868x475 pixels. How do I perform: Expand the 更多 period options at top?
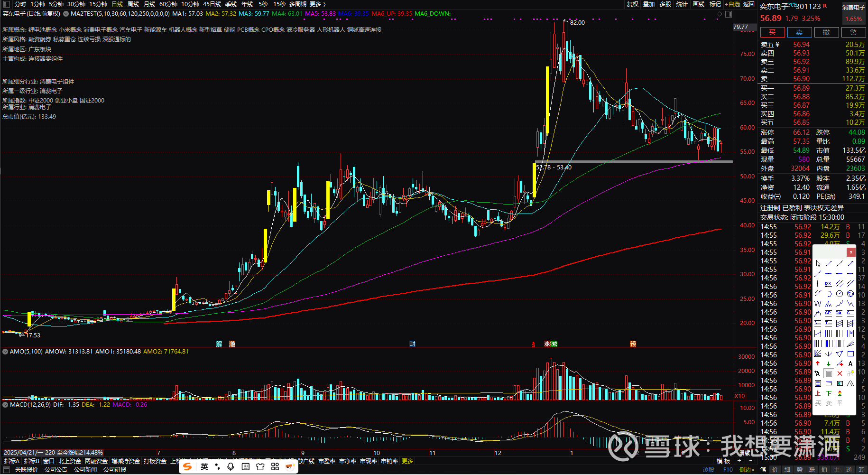pyautogui.click(x=317, y=4)
